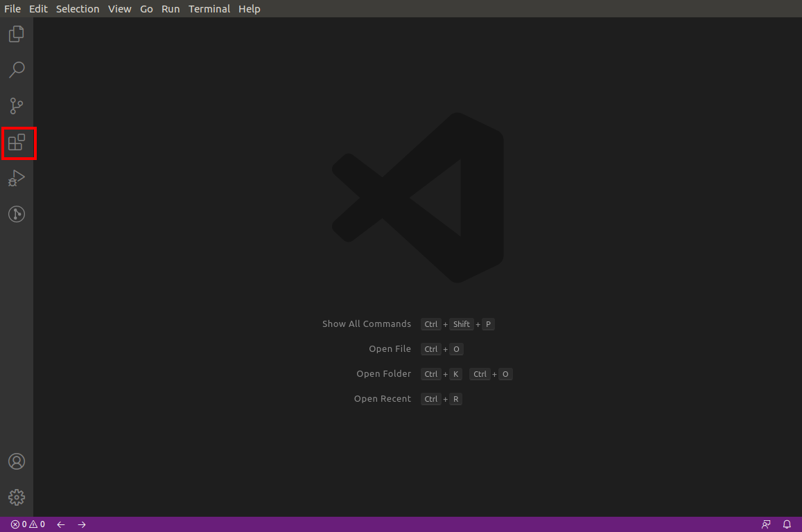Click the forward navigation arrow in status bar

[82, 524]
